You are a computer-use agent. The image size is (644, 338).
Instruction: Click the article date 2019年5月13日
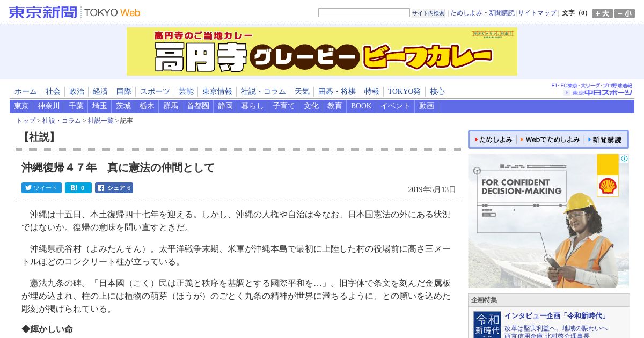coord(432,189)
